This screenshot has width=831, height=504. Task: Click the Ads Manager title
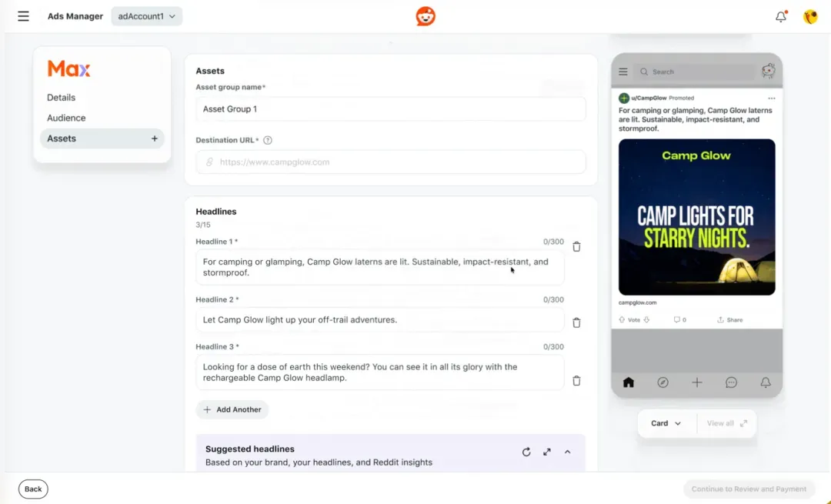click(x=75, y=16)
